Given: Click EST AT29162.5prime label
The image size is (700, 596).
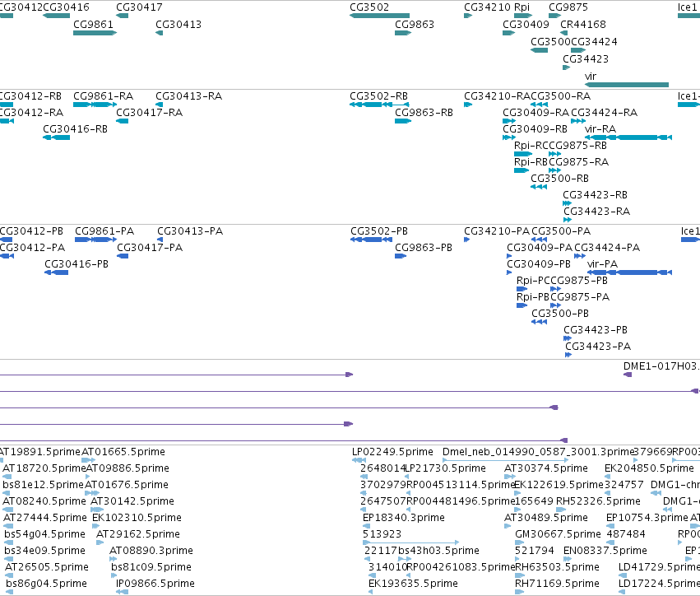Looking at the screenshot, I should click(138, 534).
